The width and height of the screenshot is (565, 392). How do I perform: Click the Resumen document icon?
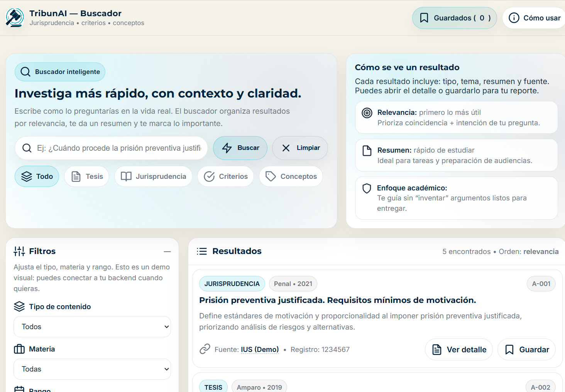(x=367, y=151)
